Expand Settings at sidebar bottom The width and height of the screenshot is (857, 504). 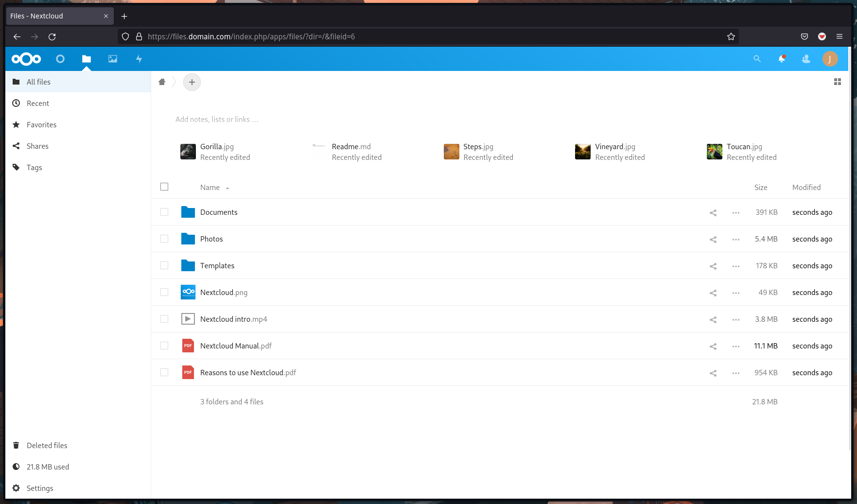coord(78,488)
